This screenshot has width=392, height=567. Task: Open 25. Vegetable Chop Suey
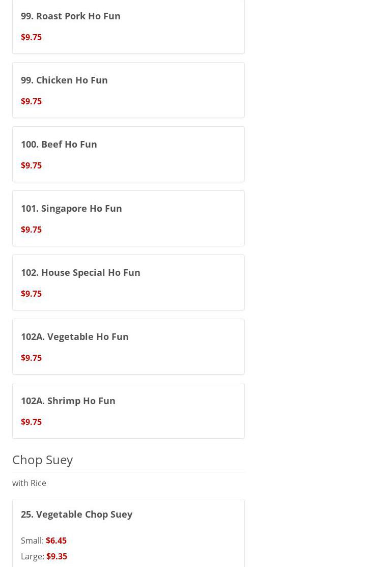coord(76,514)
